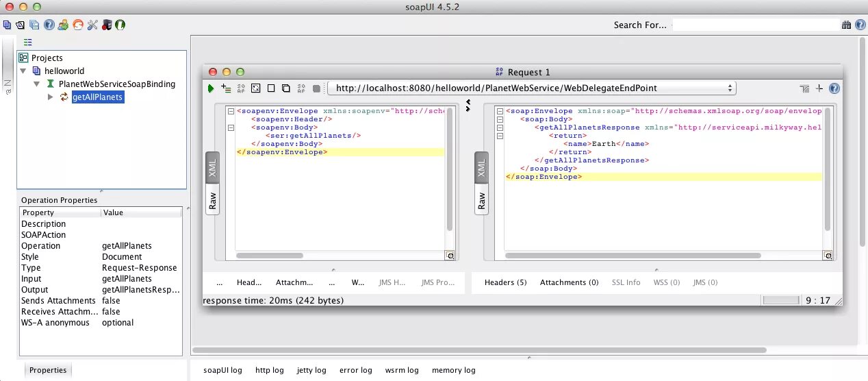Viewport: 868px width, 381px height.
Task: Switch request editor to Raw tab
Action: point(212,201)
